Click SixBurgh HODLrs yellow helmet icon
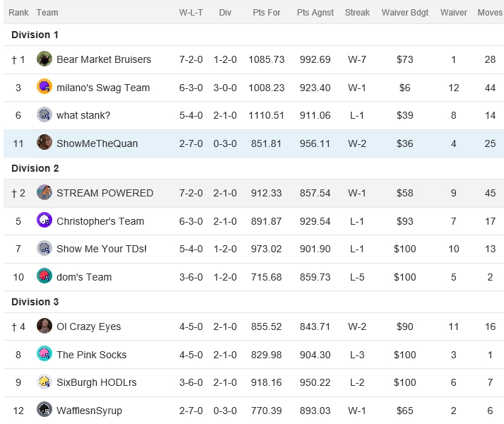The image size is (504, 424). coord(44,382)
